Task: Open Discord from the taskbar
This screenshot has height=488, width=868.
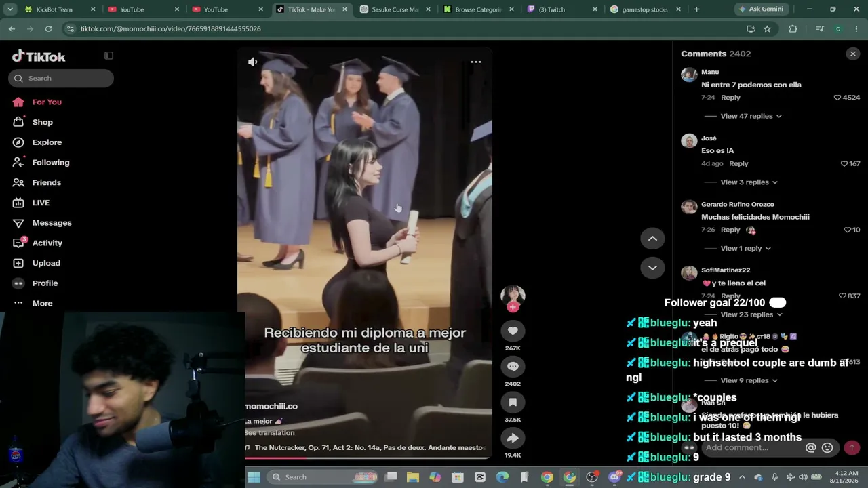Action: (614, 477)
